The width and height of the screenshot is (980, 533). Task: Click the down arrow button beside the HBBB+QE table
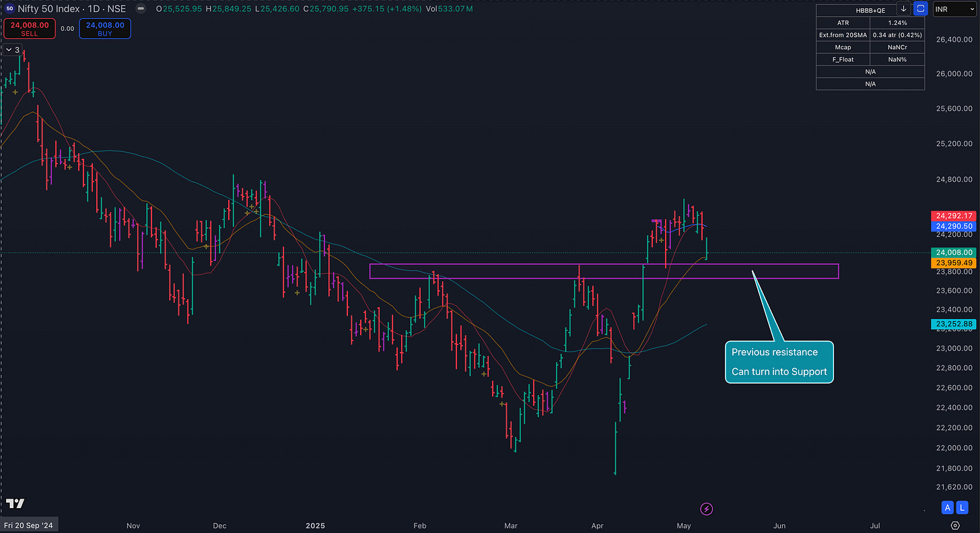point(903,9)
